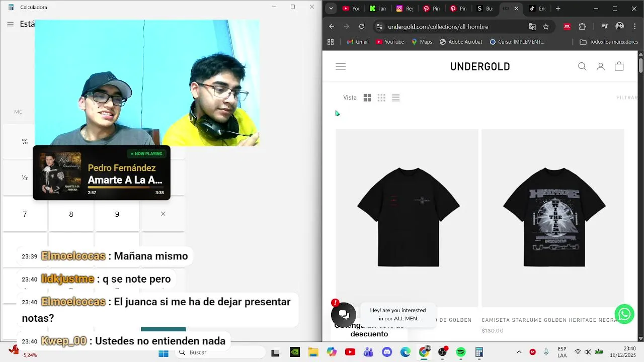Click calculator reciprocal 1/x key
644x362 pixels.
pyautogui.click(x=25, y=178)
